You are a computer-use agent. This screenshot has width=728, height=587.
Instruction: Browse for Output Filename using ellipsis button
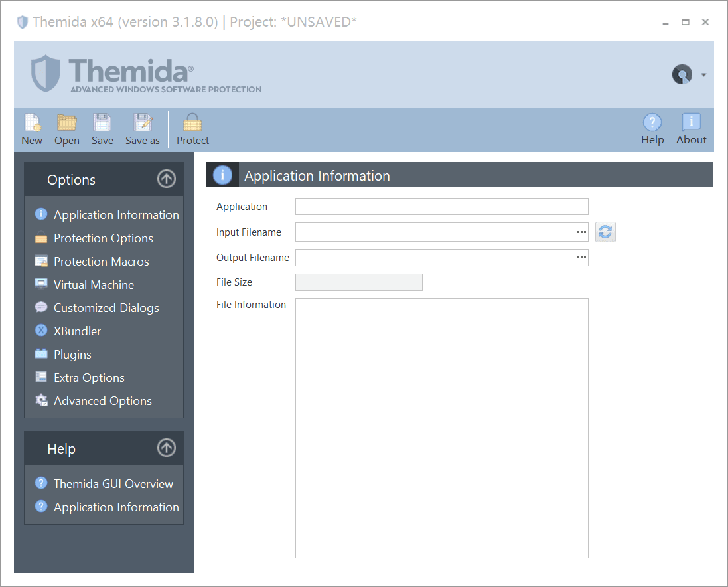pyautogui.click(x=581, y=257)
